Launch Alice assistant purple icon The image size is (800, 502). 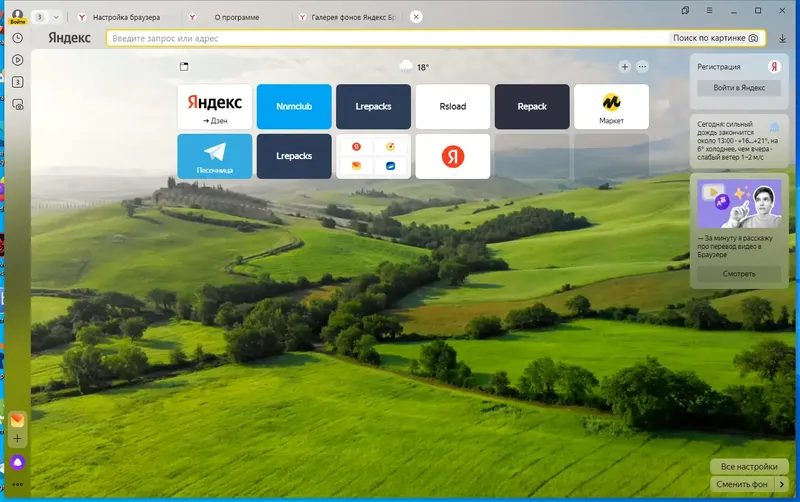(17, 462)
